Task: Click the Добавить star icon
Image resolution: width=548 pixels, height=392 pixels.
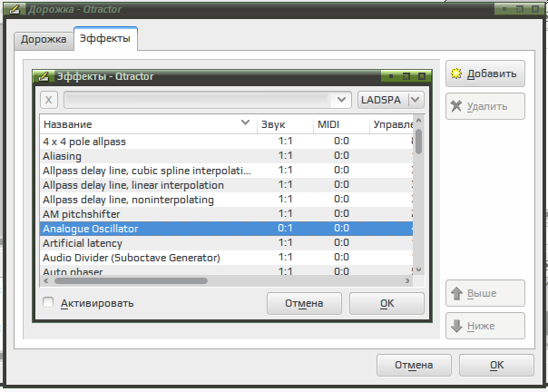Action: (456, 73)
